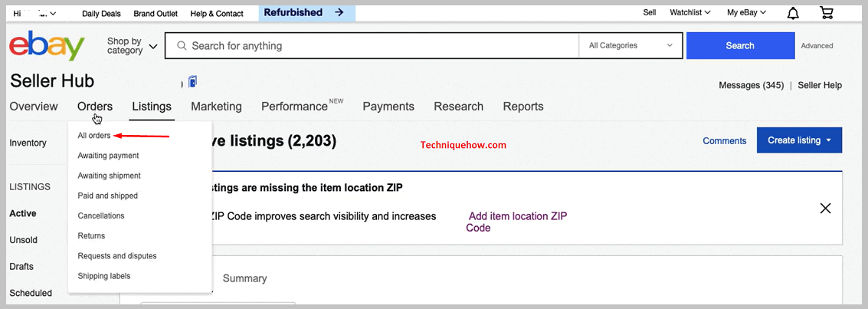Image resolution: width=868 pixels, height=309 pixels.
Task: Open the Marketing tab
Action: [x=217, y=107]
